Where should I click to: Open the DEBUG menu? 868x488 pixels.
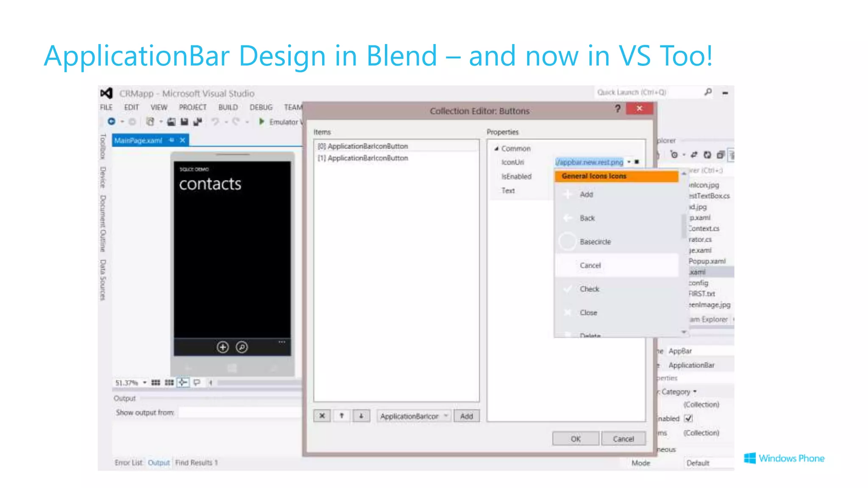pyautogui.click(x=261, y=107)
